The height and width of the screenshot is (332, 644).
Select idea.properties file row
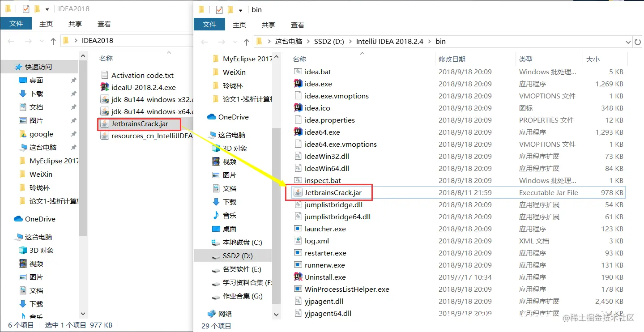click(x=458, y=120)
